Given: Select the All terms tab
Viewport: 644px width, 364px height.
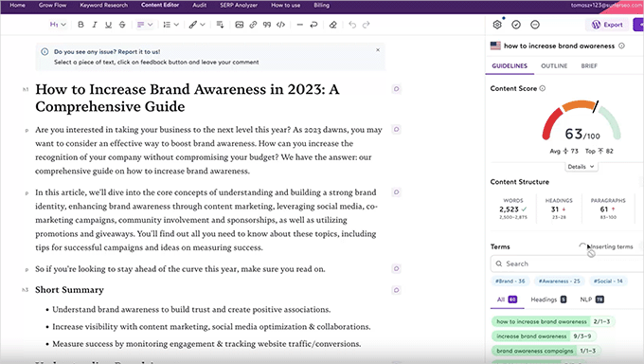Looking at the screenshot, I should 508,300.
